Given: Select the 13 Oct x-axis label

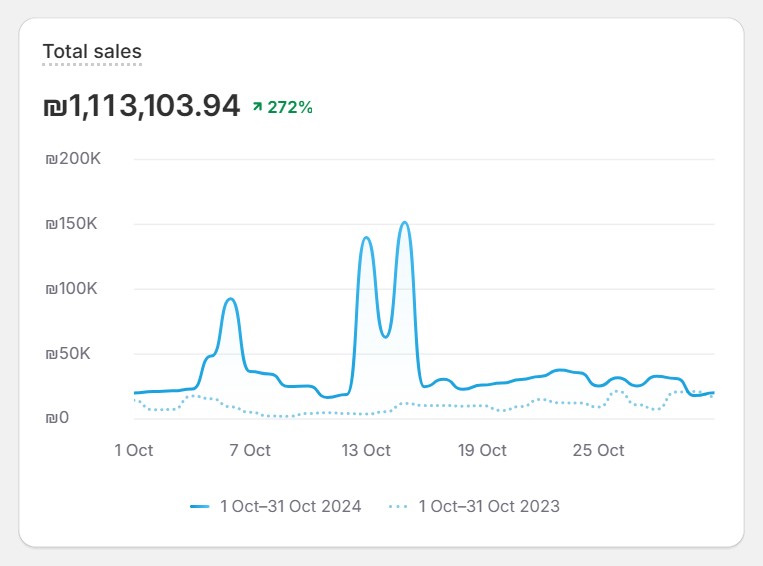Looking at the screenshot, I should (366, 451).
